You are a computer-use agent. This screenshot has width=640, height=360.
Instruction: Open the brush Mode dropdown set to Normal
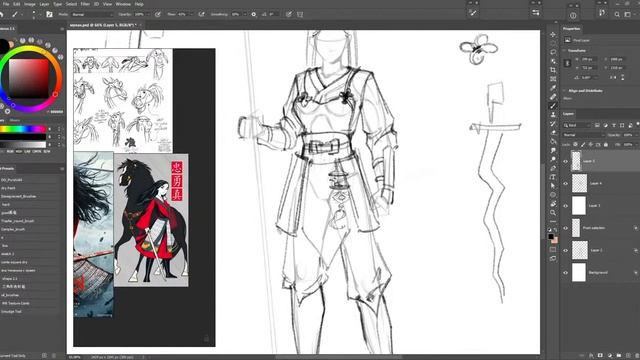(x=91, y=14)
